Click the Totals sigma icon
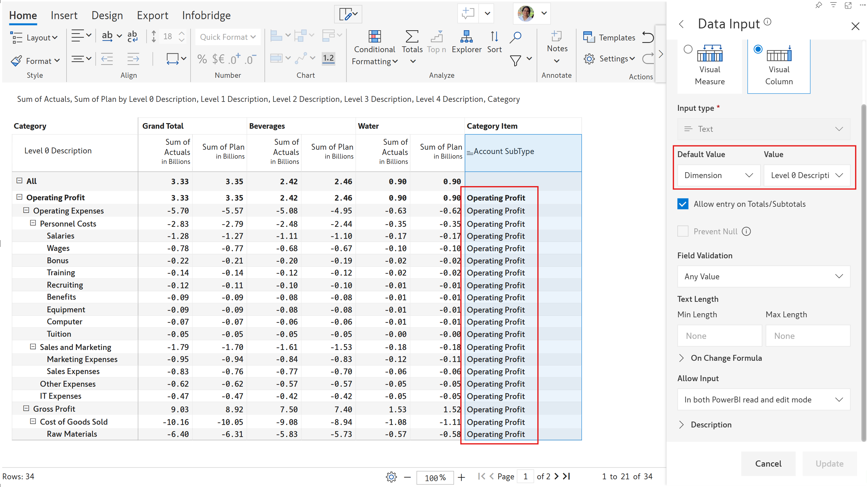The width and height of the screenshot is (868, 487). [x=412, y=37]
